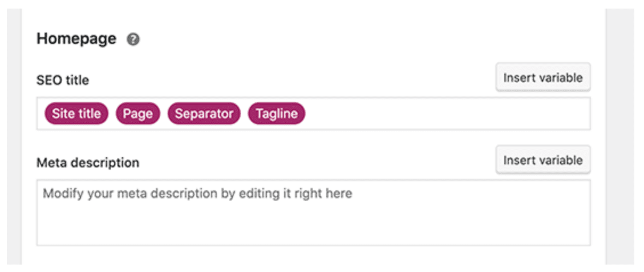Click the SEO title field label
The width and height of the screenshot is (644, 272).
[62, 80]
